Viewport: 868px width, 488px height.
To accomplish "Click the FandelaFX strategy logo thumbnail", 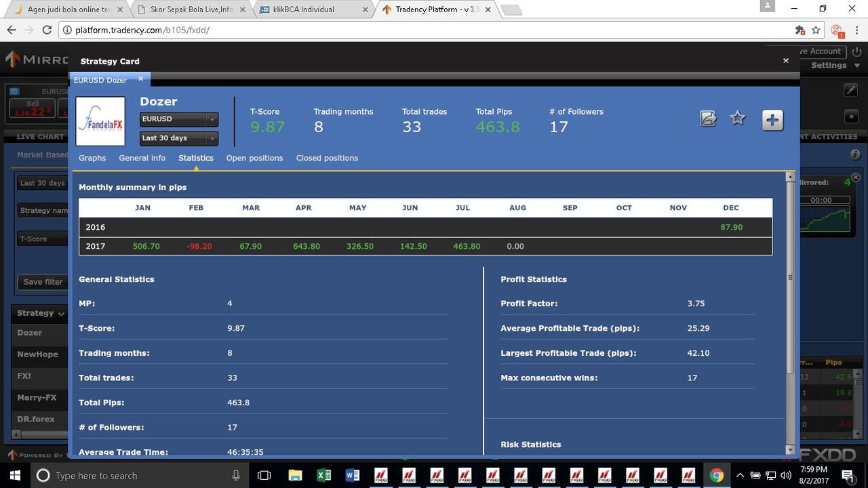I will click(100, 121).
